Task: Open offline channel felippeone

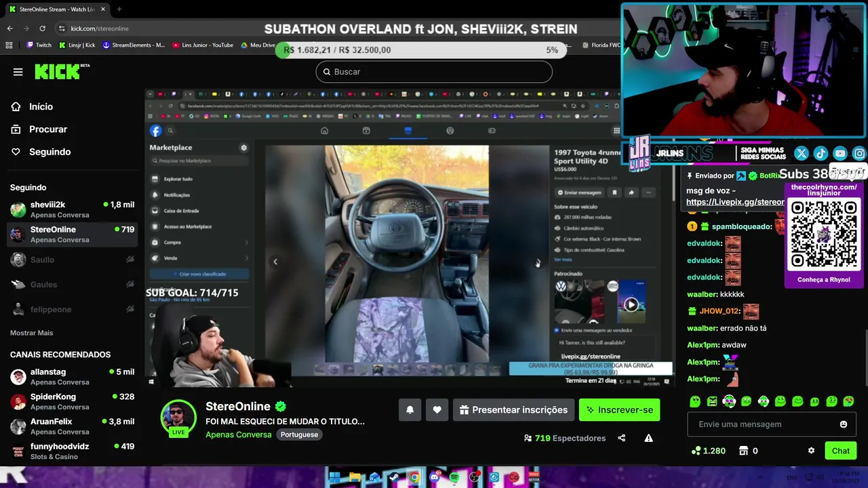Action: tap(72, 309)
